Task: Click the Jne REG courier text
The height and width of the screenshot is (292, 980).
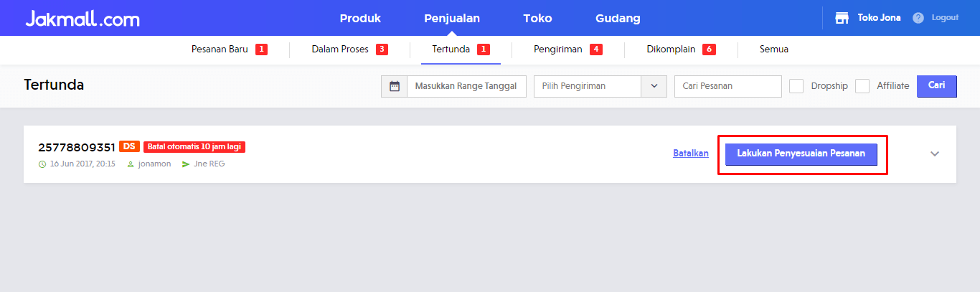Action: 209,164
